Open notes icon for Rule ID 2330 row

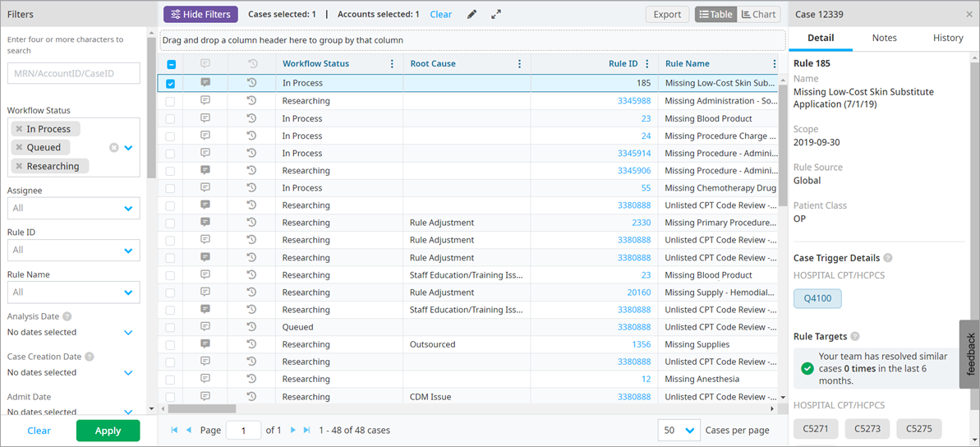pyautogui.click(x=205, y=222)
